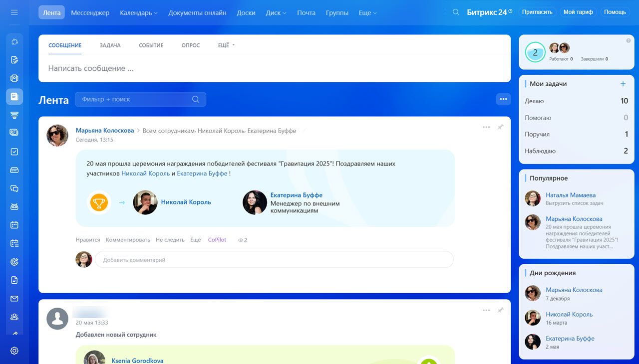
Task: Open Ksenia Gorodkova profile link
Action: pyautogui.click(x=137, y=361)
